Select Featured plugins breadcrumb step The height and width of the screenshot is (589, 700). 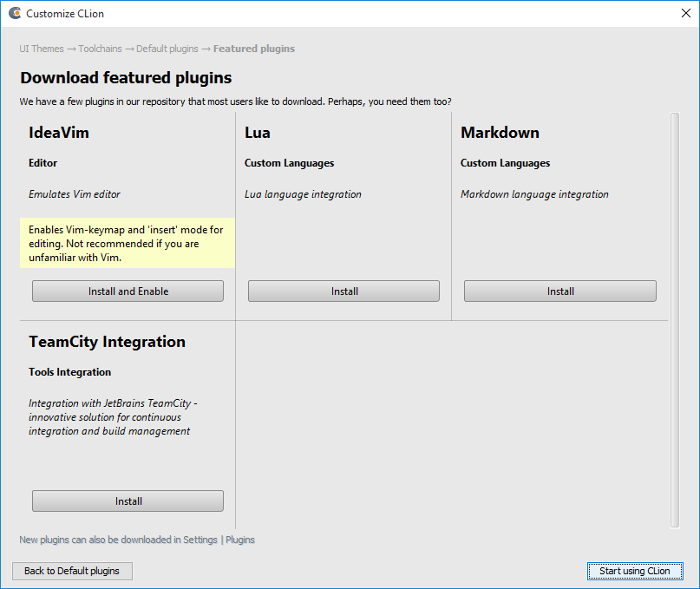click(254, 49)
